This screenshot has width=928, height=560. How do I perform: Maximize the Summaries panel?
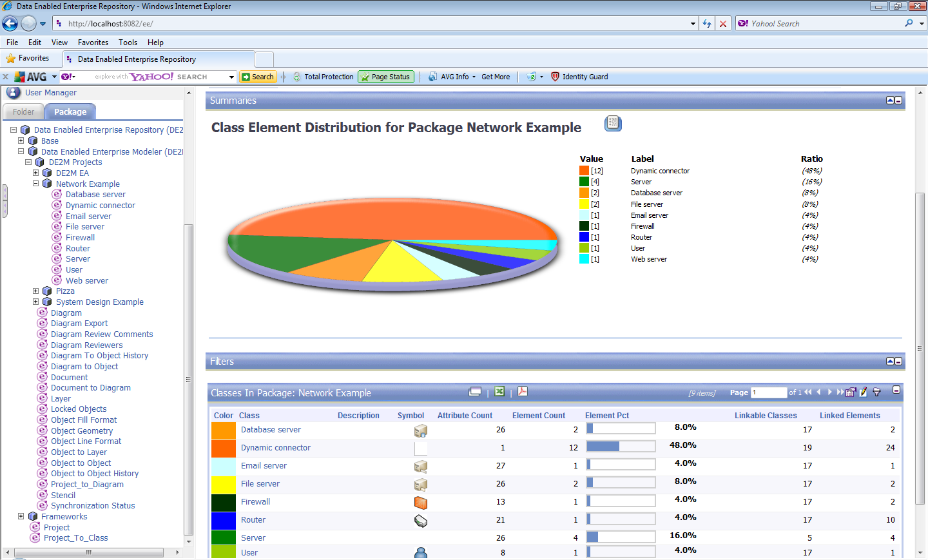(890, 101)
